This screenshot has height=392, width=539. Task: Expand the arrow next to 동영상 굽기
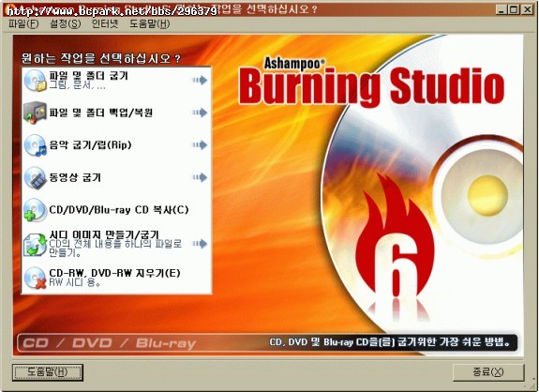point(200,177)
